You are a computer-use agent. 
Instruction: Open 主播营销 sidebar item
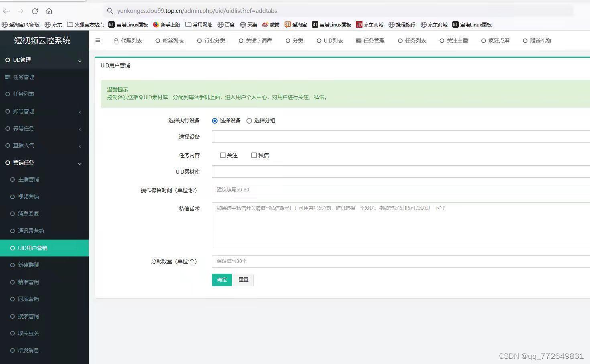(x=44, y=179)
